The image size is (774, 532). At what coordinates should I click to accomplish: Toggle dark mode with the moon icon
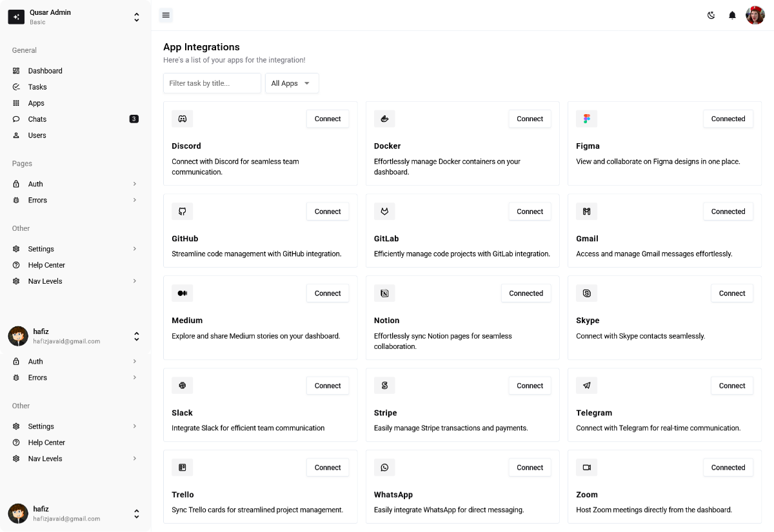point(711,15)
